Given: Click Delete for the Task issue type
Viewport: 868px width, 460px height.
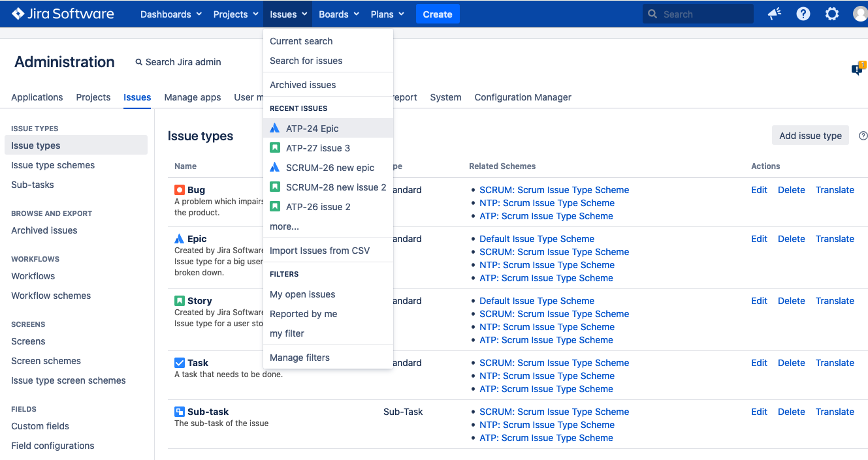Looking at the screenshot, I should (792, 363).
